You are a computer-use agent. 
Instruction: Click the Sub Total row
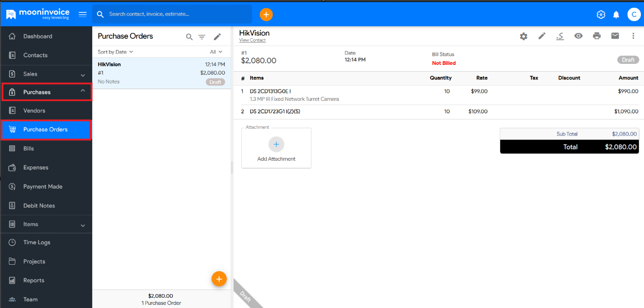tap(569, 134)
